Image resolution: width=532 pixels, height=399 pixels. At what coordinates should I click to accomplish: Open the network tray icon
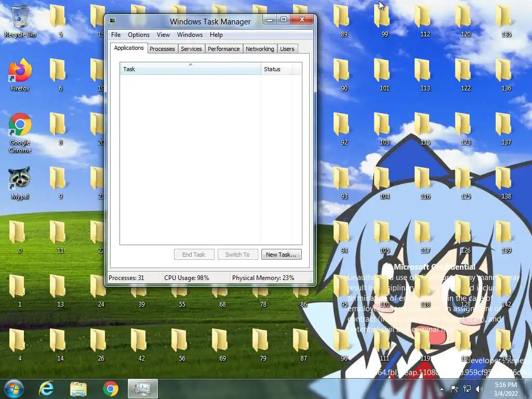click(x=467, y=389)
